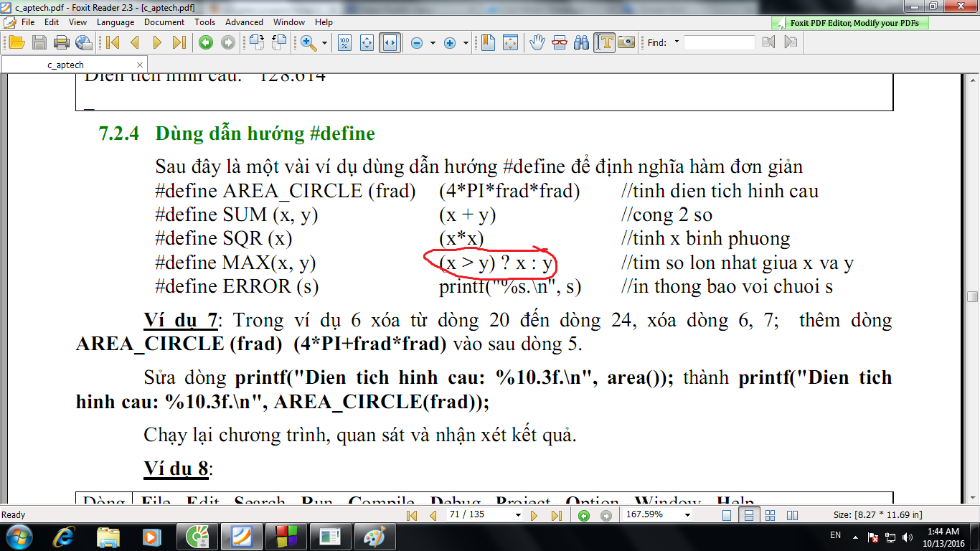Click the Foxit PDF Editor promotion banner
Viewport: 980px width, 551px height.
click(850, 23)
